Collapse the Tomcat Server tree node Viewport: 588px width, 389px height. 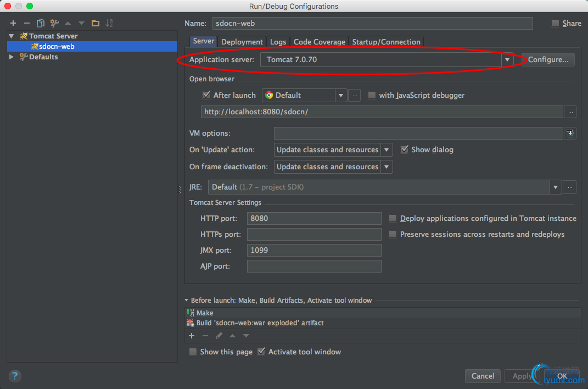12,36
